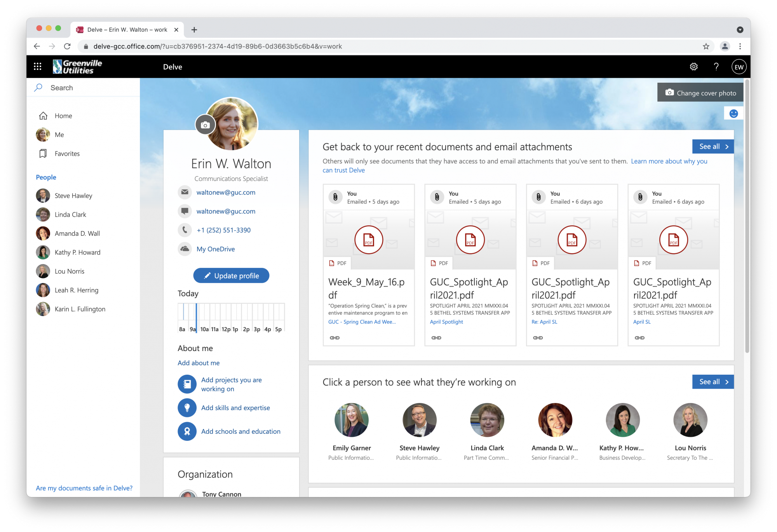The width and height of the screenshot is (777, 532).
Task: Open the tab search dropdown arrow
Action: pos(740,30)
